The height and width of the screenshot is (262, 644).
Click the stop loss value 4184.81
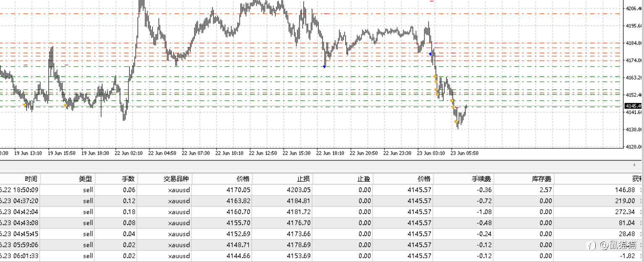[299, 201]
